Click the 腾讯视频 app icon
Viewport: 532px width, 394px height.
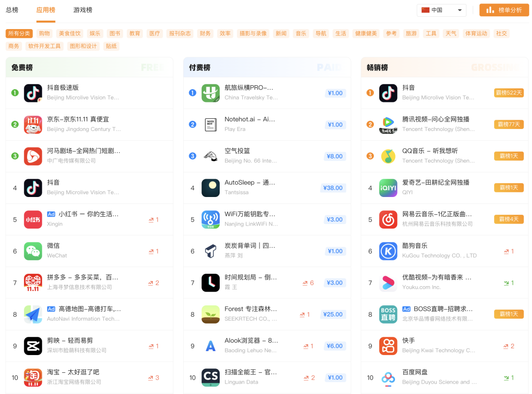coord(388,125)
